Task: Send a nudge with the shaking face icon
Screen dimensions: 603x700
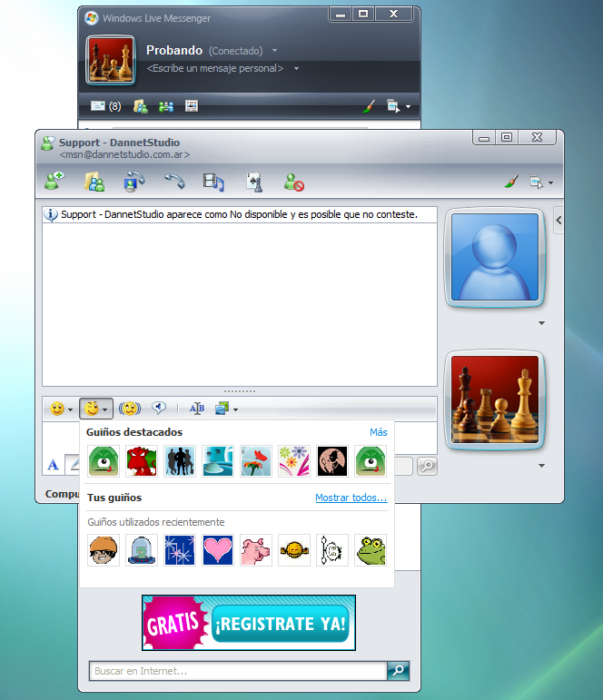Action: click(x=130, y=409)
